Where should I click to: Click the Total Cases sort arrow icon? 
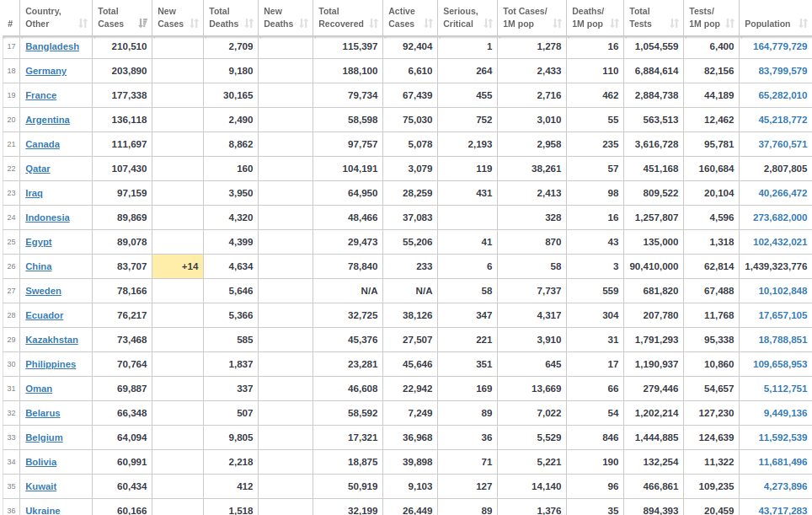(143, 24)
